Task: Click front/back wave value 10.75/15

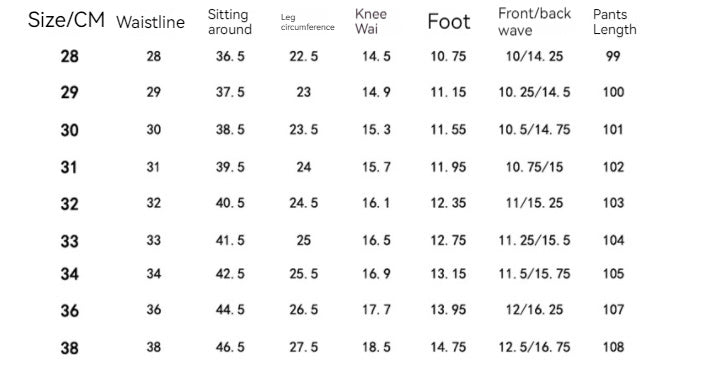Action: [534, 167]
